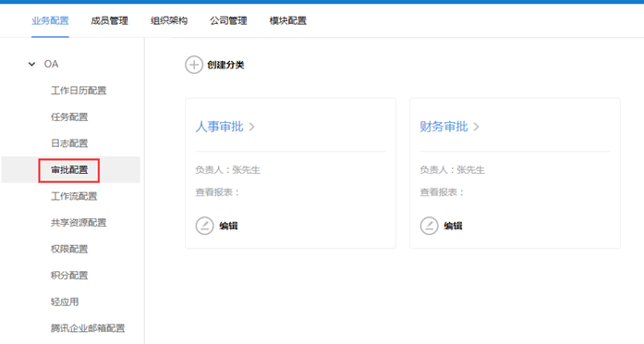Collapse the OA tree section chevron
644x344 pixels.
[31, 64]
